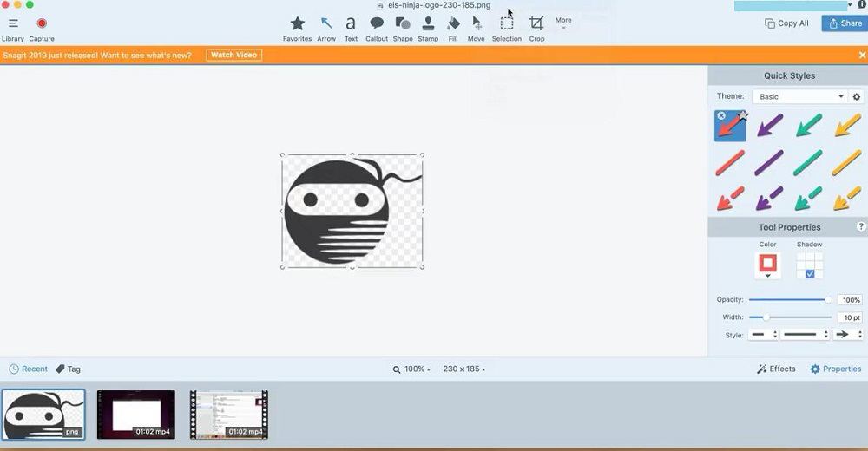Select the Shape tool

click(403, 29)
